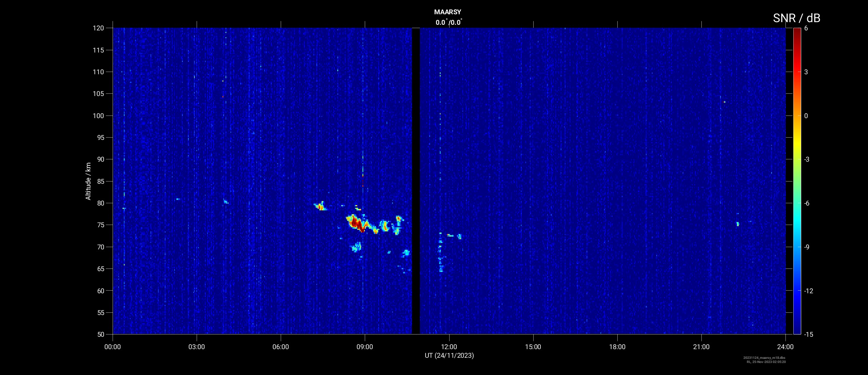The width and height of the screenshot is (868, 375).
Task: Click the 50 altitude tick label
Action: click(100, 334)
